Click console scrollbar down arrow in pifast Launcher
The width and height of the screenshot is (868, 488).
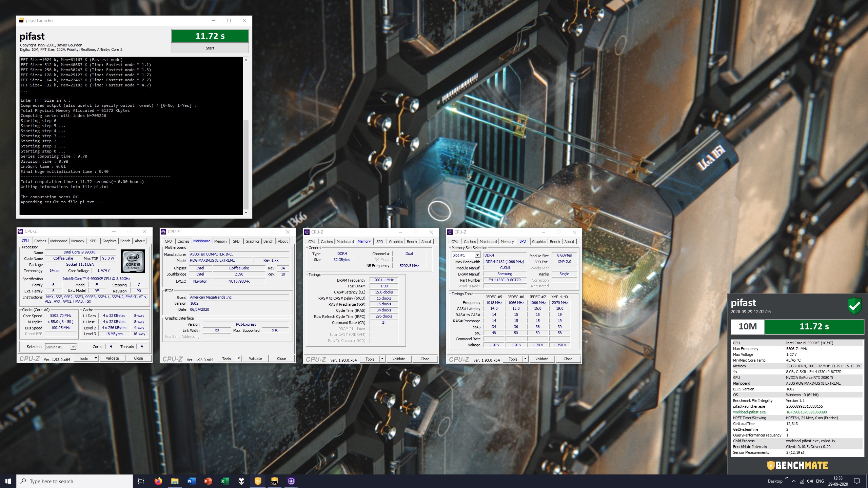click(x=246, y=212)
